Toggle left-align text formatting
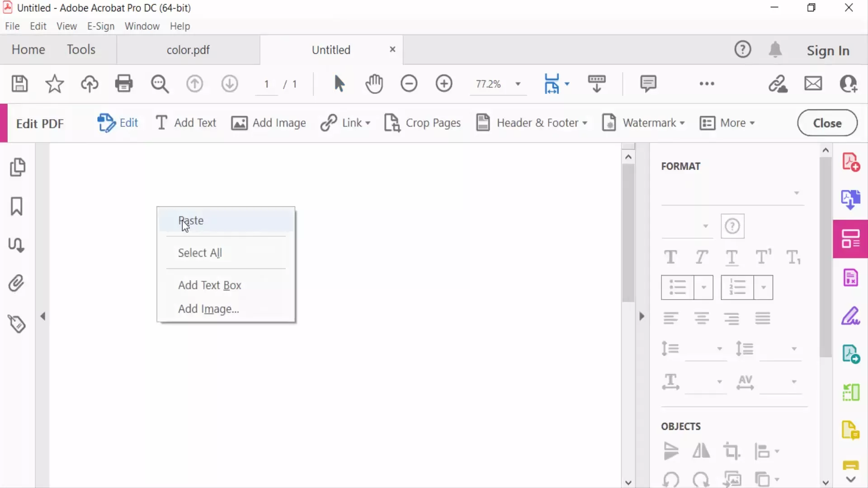The height and width of the screenshot is (488, 868). (x=670, y=318)
